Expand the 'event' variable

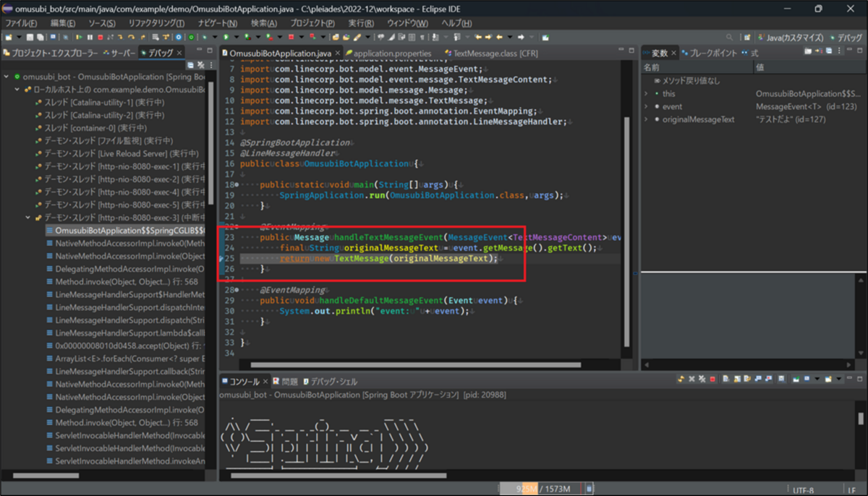647,106
